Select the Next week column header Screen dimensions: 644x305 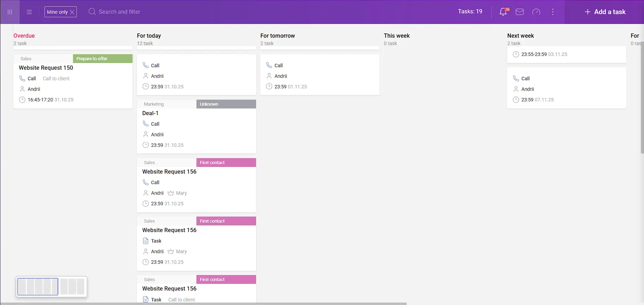click(521, 36)
